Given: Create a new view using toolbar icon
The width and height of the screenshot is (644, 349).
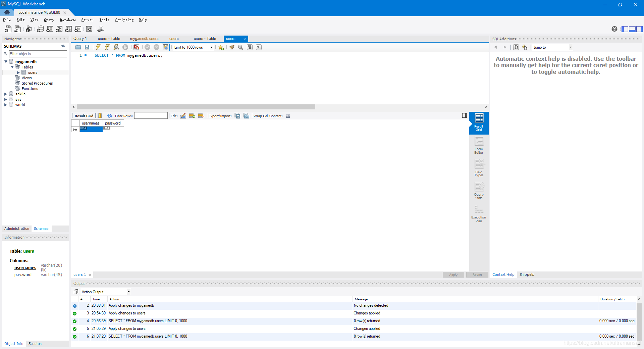Looking at the screenshot, I should tap(59, 29).
